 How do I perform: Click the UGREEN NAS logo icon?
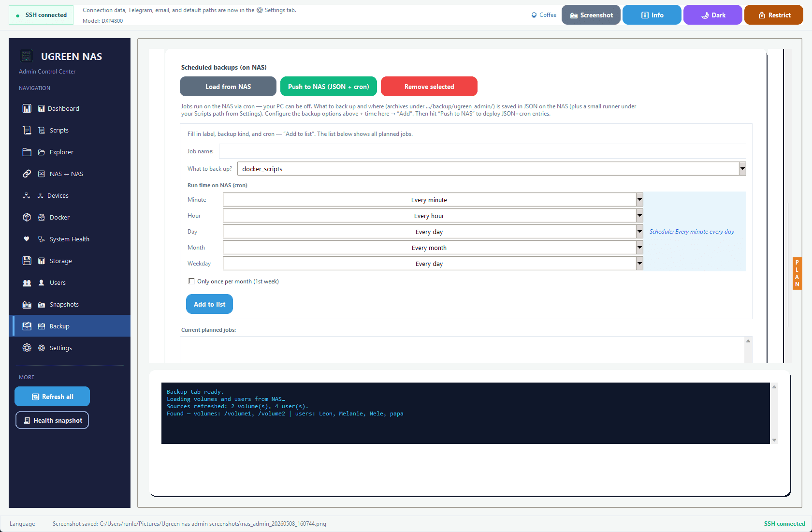(27, 56)
